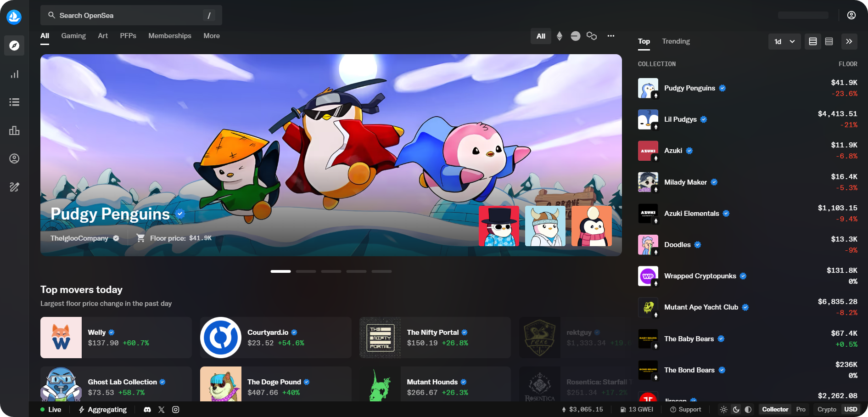Screen dimensions: 868x417
Task: Select the Gaming category tab
Action: click(73, 36)
